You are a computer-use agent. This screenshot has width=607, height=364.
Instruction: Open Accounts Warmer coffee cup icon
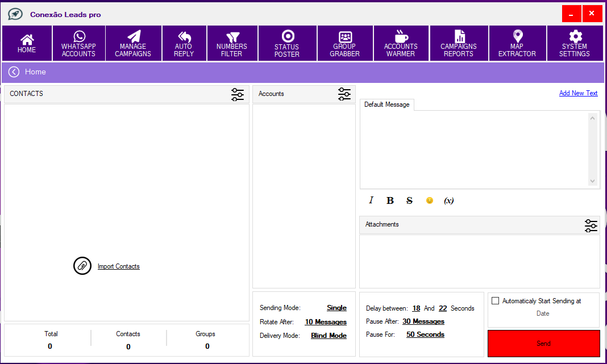click(401, 37)
